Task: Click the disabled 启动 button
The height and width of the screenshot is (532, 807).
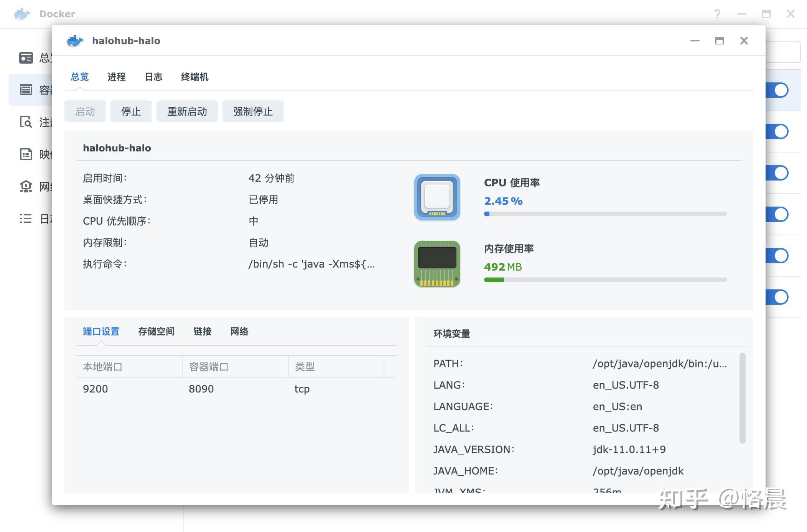Action: [85, 111]
